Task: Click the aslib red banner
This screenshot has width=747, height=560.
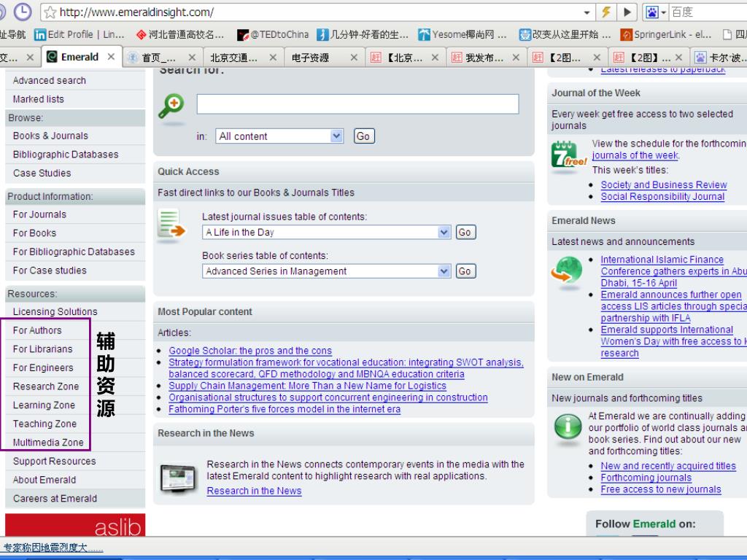Action: [75, 525]
